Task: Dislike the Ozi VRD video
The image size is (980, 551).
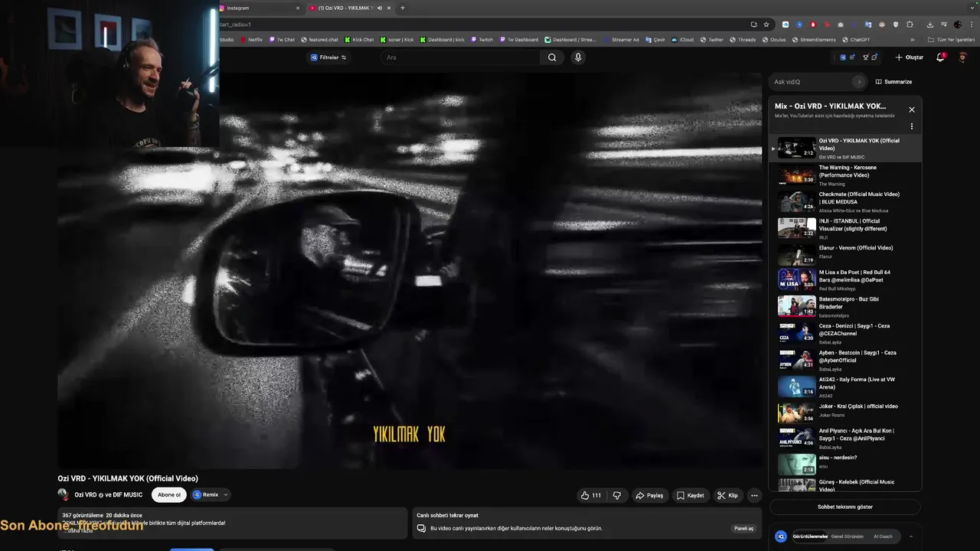Action: pos(617,495)
